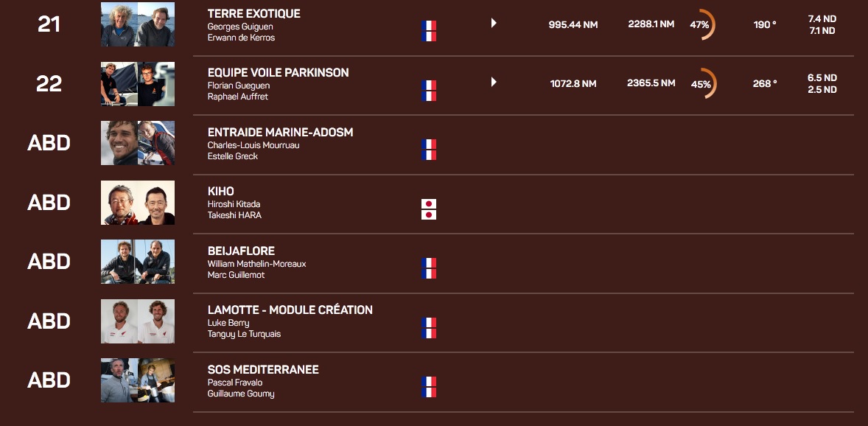
Task: Open the KIHO skipper photo
Action: (x=138, y=203)
